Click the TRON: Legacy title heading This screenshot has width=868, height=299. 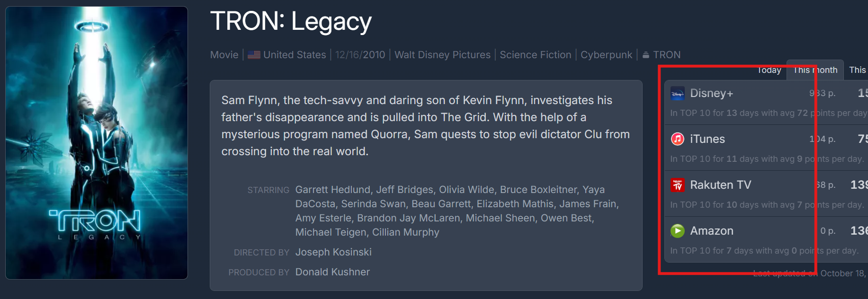[291, 22]
